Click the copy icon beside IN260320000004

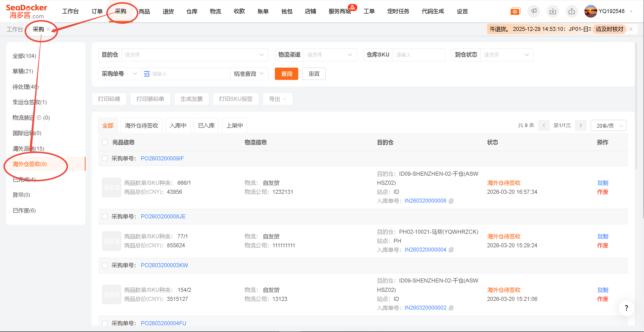tap(451, 250)
